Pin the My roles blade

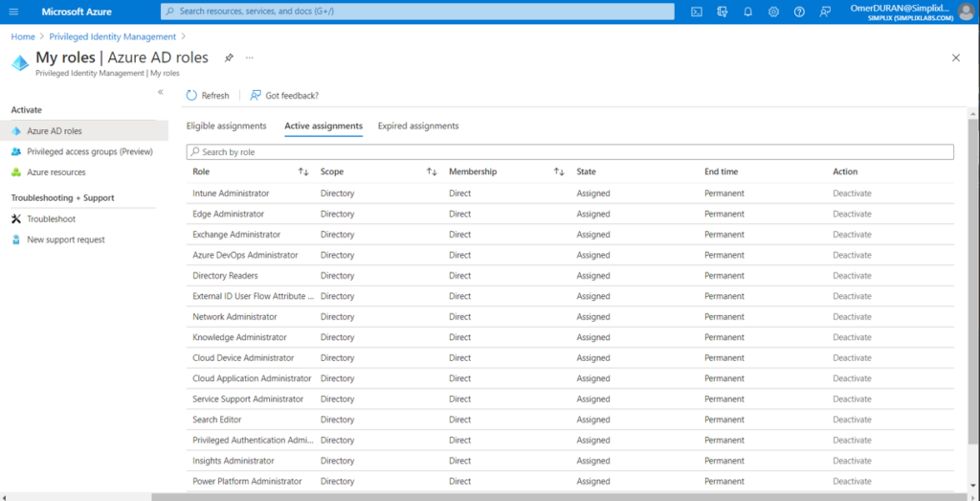click(229, 57)
